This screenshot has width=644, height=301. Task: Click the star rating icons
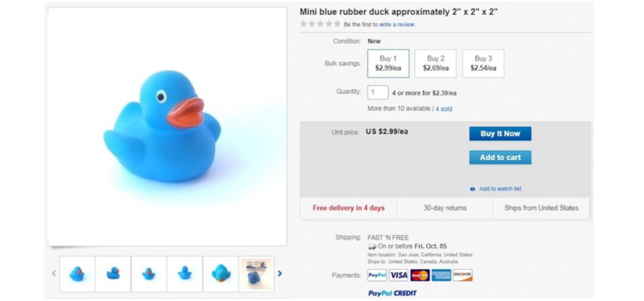320,24
